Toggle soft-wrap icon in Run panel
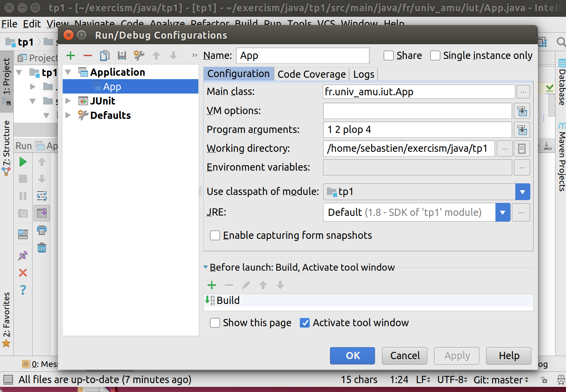The image size is (566, 392). 42,196
